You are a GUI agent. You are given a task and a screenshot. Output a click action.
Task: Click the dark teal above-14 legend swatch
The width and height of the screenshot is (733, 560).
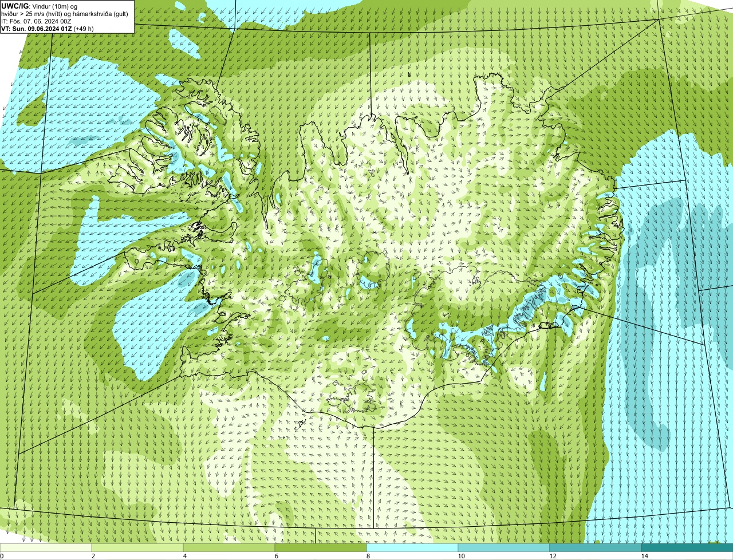[x=687, y=547]
